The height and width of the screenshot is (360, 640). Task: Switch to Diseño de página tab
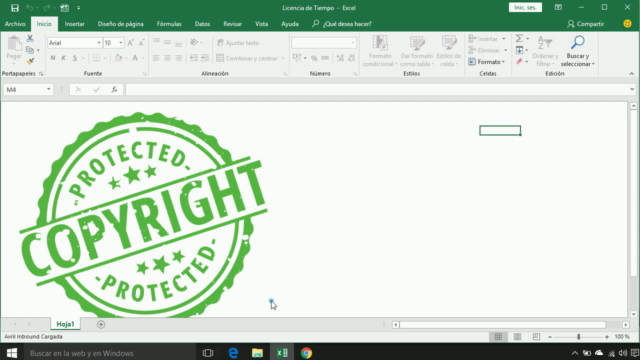tap(120, 24)
